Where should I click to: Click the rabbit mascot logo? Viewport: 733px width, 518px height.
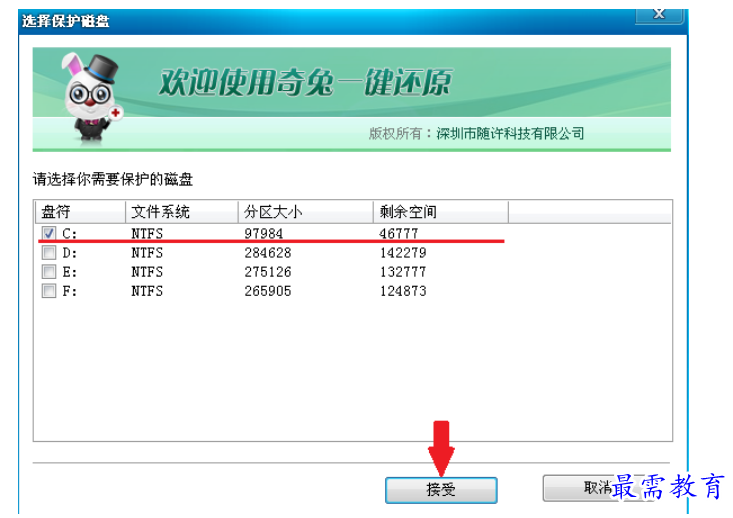(92, 97)
